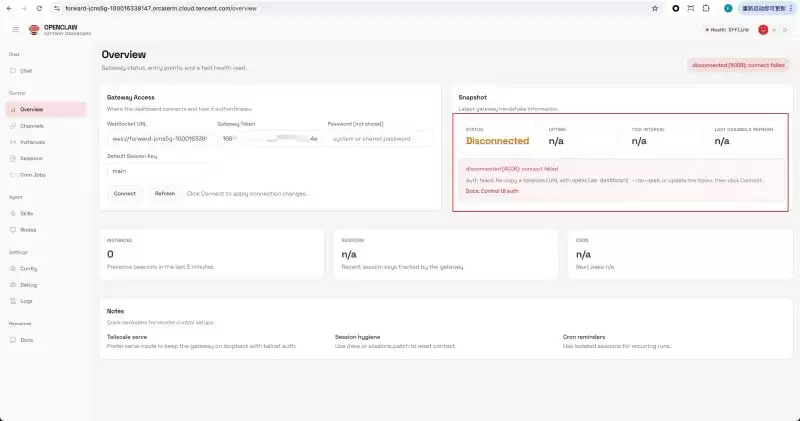The width and height of the screenshot is (800, 421).
Task: Click the Sessions card n/a value
Action: click(x=349, y=254)
